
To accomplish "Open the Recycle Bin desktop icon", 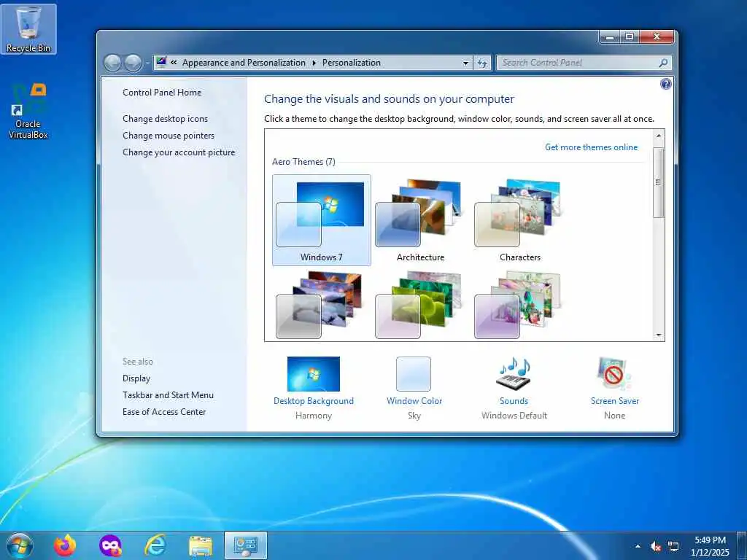I will coord(28,29).
